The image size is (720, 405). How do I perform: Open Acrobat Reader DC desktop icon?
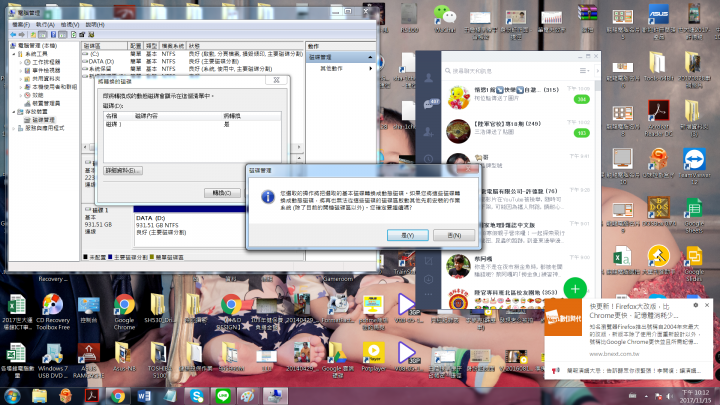click(x=658, y=118)
